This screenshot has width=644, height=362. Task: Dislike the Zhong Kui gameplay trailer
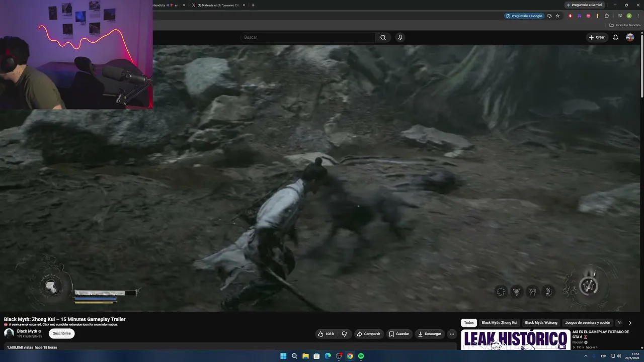click(345, 334)
